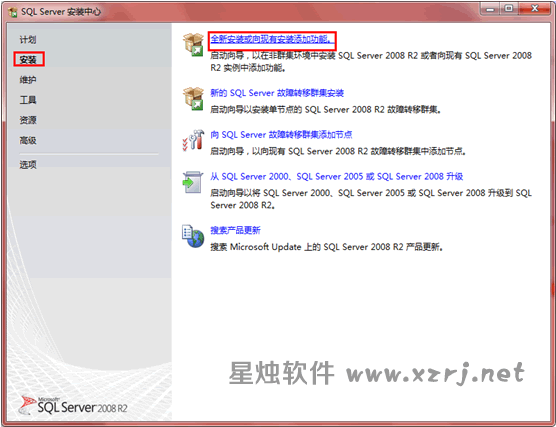Close the SQL Server 安装中心 window
556x427 pixels.
pos(535,9)
